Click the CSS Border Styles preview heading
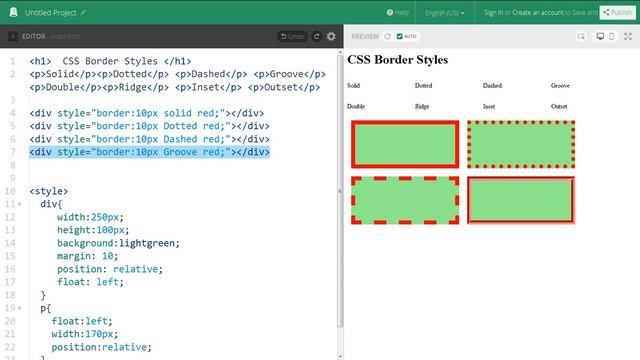The width and height of the screenshot is (640, 360). click(x=397, y=60)
